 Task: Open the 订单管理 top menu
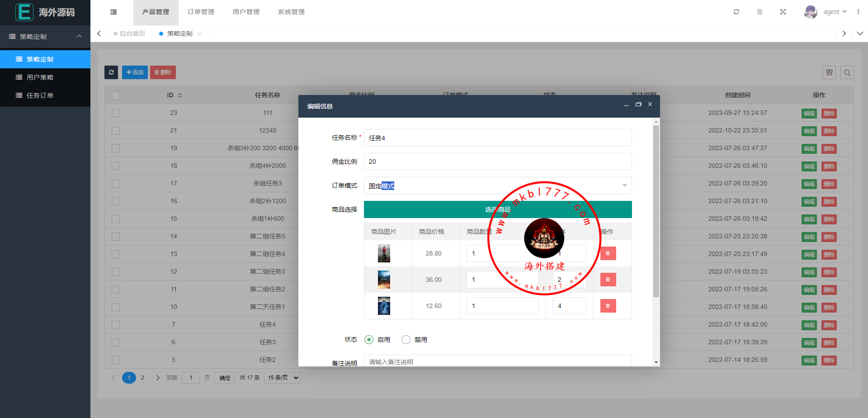tap(201, 12)
